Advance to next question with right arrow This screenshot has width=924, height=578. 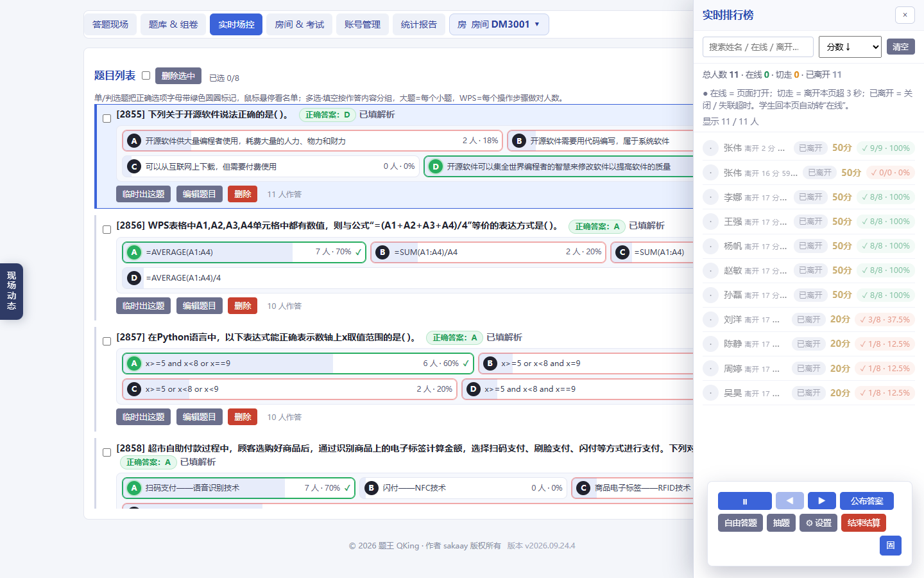pyautogui.click(x=822, y=501)
